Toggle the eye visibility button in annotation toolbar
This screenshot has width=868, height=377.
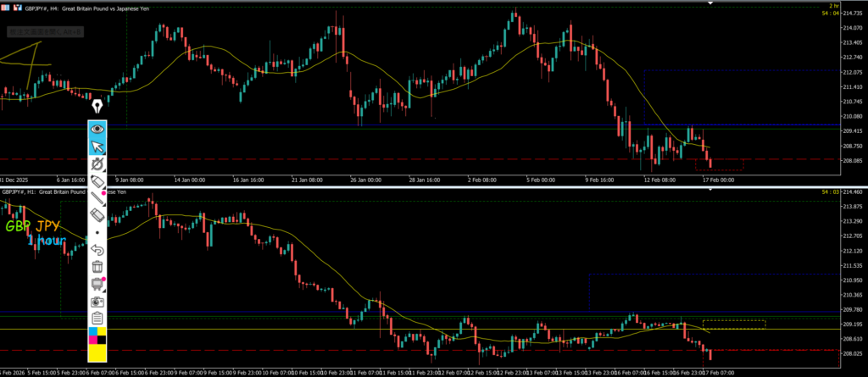(97, 130)
